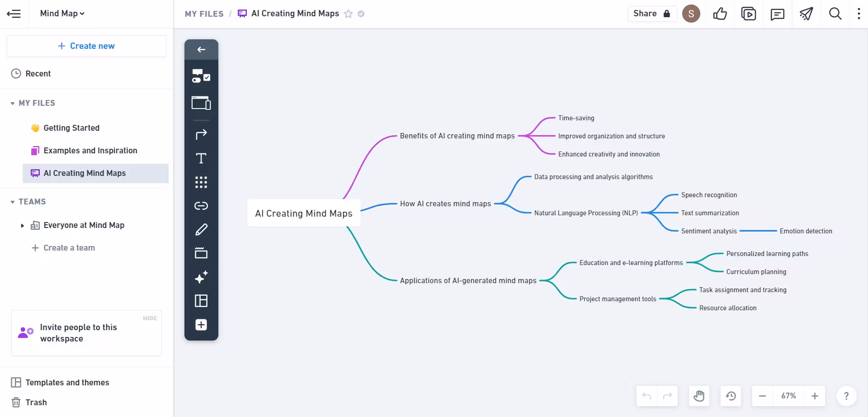
Task: Zoom in with the plus button
Action: (x=815, y=396)
